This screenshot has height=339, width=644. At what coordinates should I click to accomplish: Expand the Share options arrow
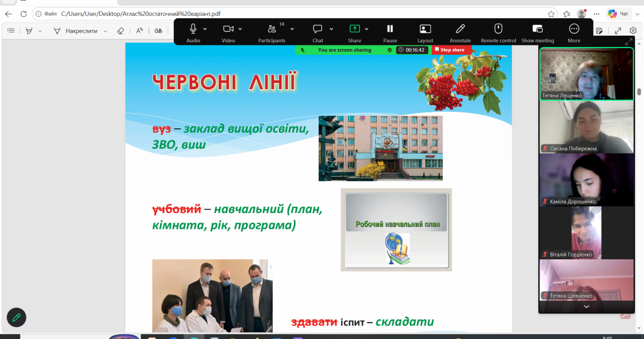click(x=367, y=29)
